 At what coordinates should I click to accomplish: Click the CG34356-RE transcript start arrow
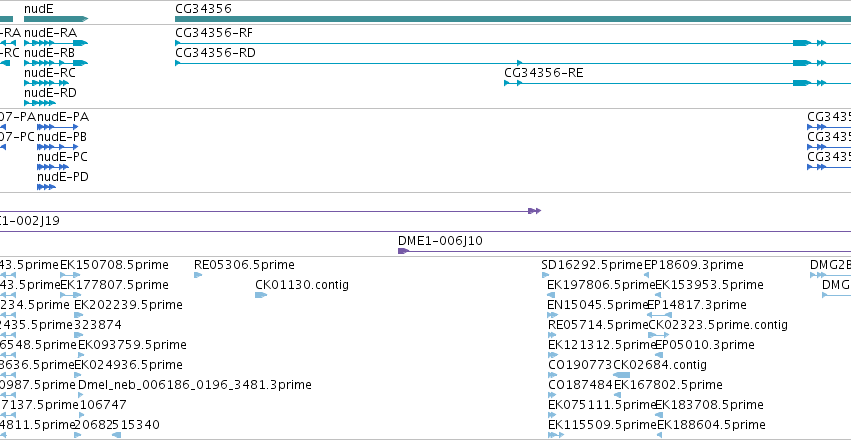[507, 83]
